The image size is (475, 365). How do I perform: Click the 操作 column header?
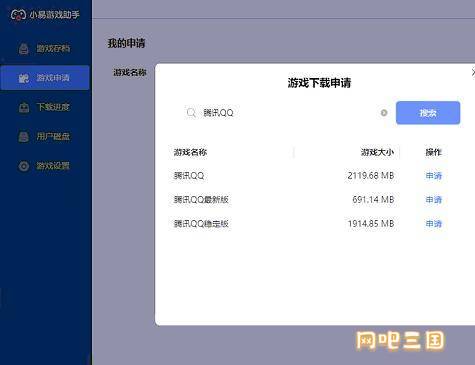point(434,152)
